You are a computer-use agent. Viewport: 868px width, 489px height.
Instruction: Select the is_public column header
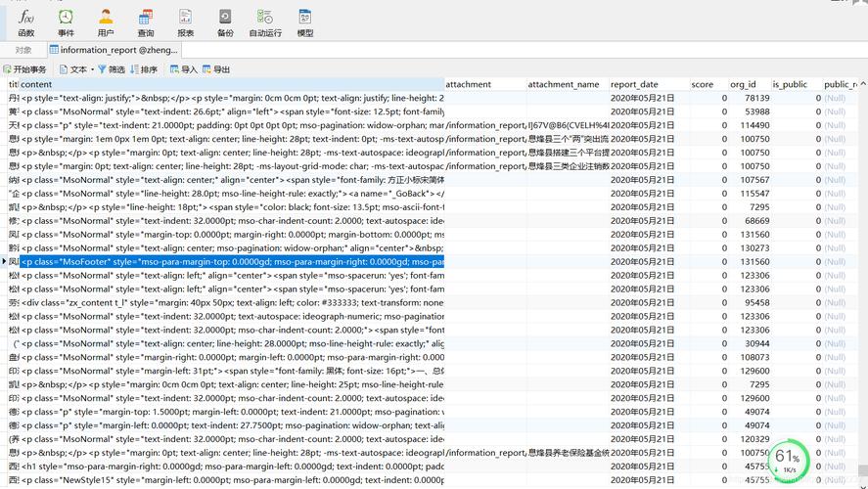tap(797, 84)
